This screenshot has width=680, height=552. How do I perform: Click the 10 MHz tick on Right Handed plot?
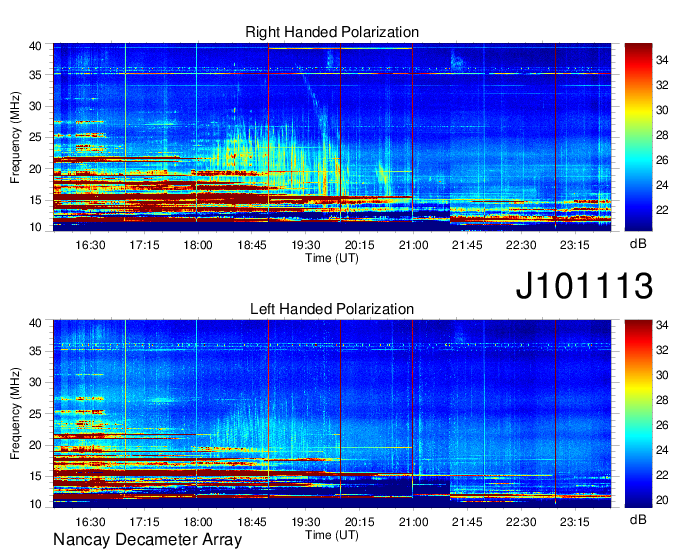tap(35, 227)
